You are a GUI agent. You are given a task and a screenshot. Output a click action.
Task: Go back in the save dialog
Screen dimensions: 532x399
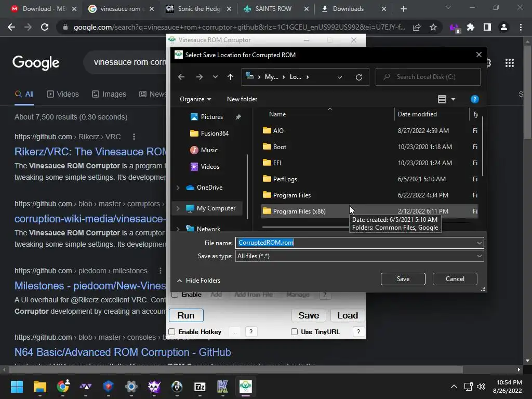[x=181, y=77]
